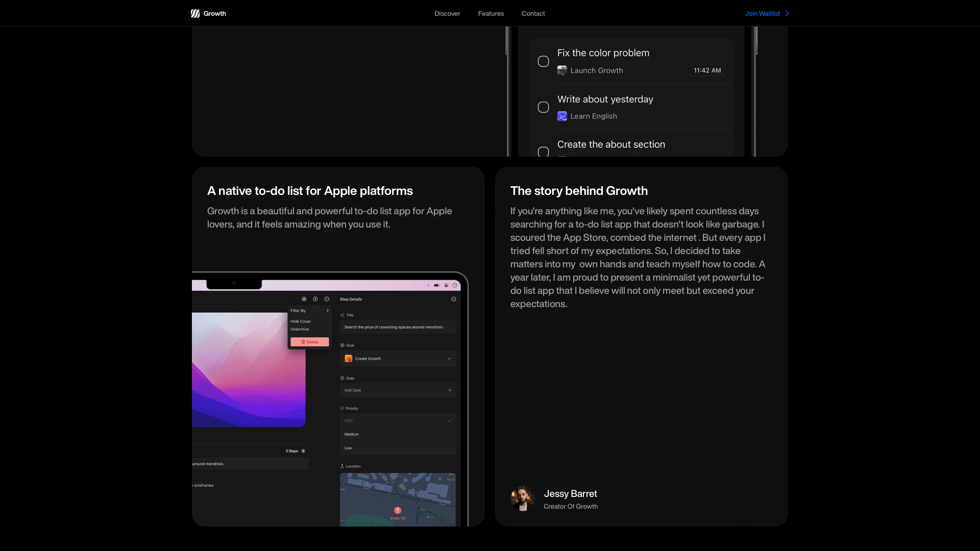980x551 pixels.
Task: Open the Discover nav item
Action: [x=447, y=14]
